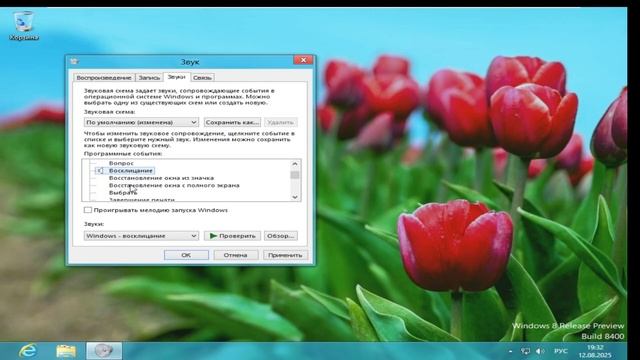Click the events list scrollbar thumb
This screenshot has height=360, width=640.
tap(295, 175)
